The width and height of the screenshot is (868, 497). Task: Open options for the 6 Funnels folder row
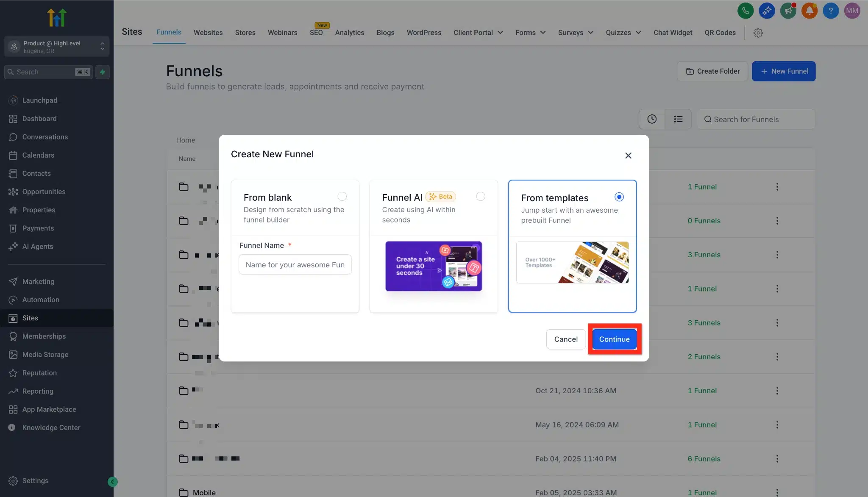[x=777, y=458]
